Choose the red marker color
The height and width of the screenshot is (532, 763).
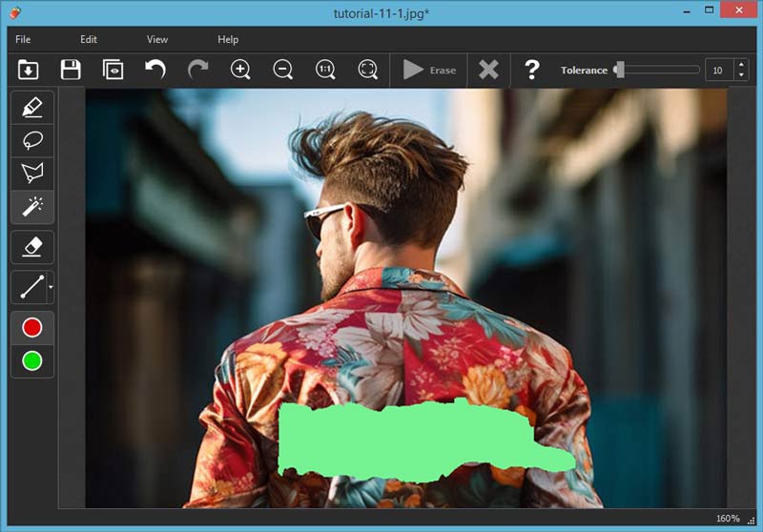(32, 328)
